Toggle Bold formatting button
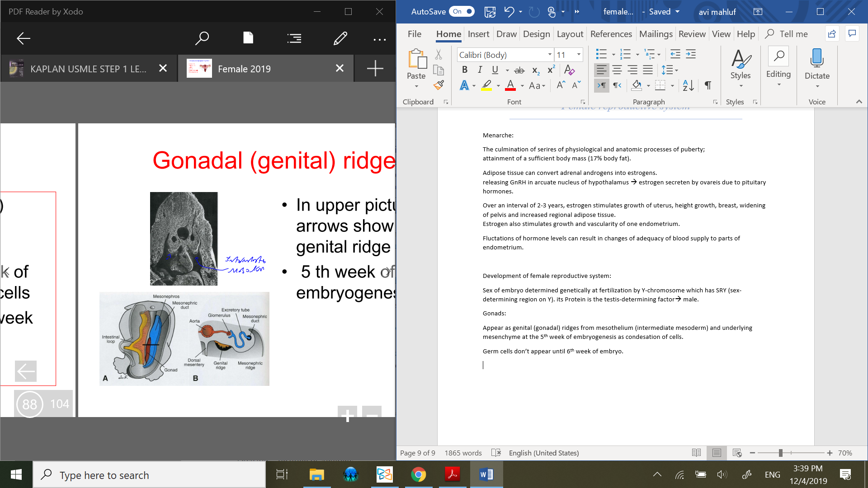Viewport: 868px width, 488px height. [464, 70]
